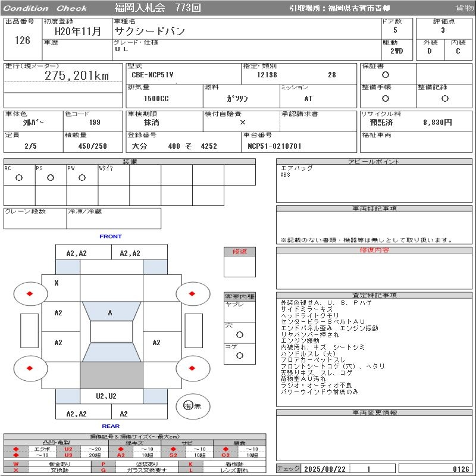The height and width of the screenshot is (476, 476).
Task: Click the circle mark under 保証書
Action: click(385, 75)
